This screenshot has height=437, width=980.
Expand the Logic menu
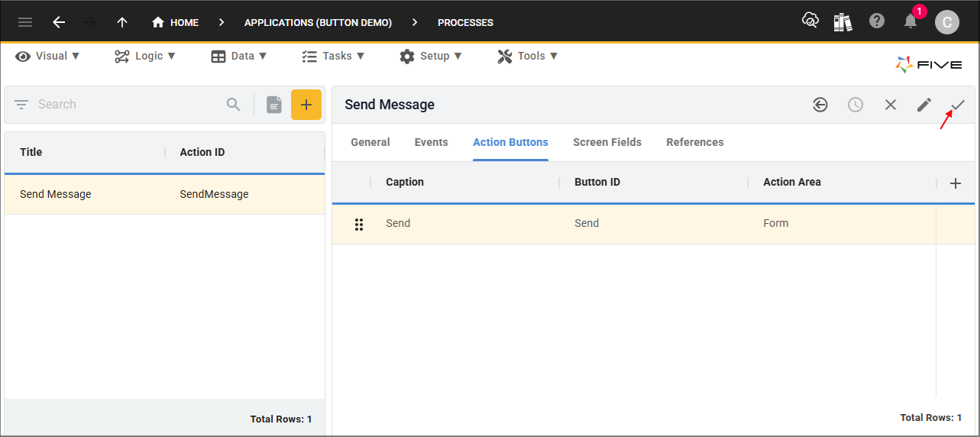pos(145,56)
